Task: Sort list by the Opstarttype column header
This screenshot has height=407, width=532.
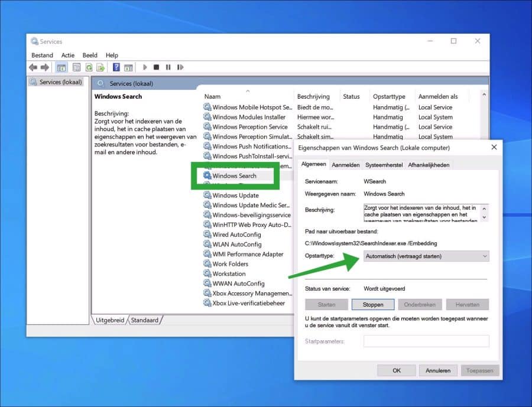Action: pyautogui.click(x=392, y=96)
